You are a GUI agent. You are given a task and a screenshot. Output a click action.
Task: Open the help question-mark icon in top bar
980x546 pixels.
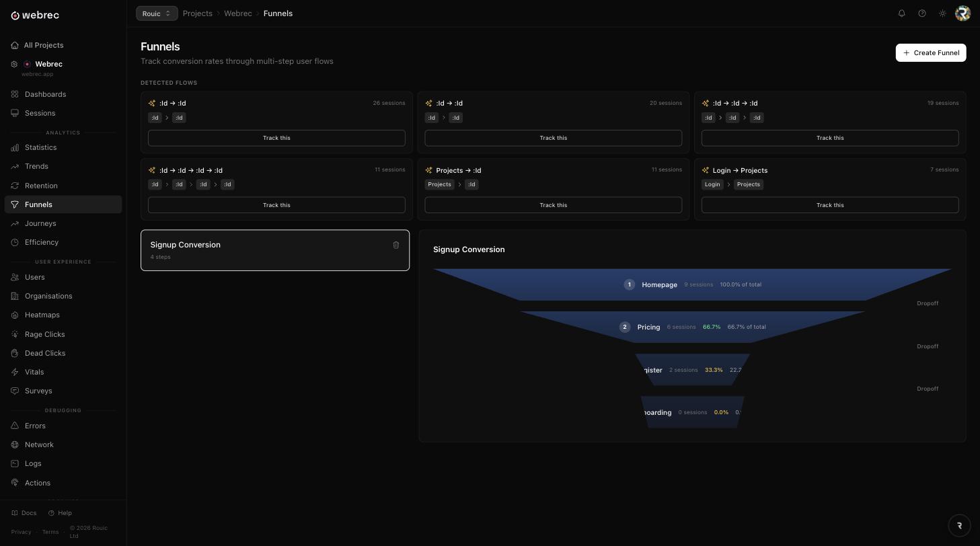[922, 13]
